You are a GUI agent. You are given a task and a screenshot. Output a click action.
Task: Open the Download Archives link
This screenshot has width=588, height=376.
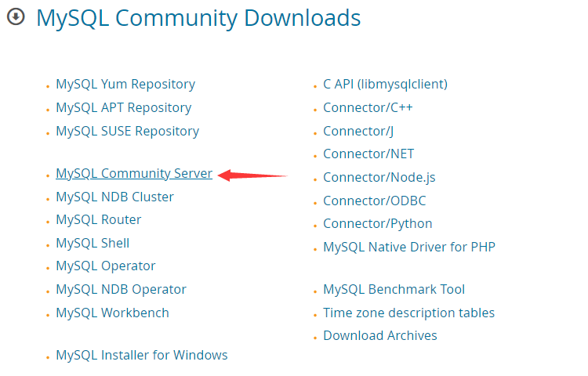pos(380,335)
